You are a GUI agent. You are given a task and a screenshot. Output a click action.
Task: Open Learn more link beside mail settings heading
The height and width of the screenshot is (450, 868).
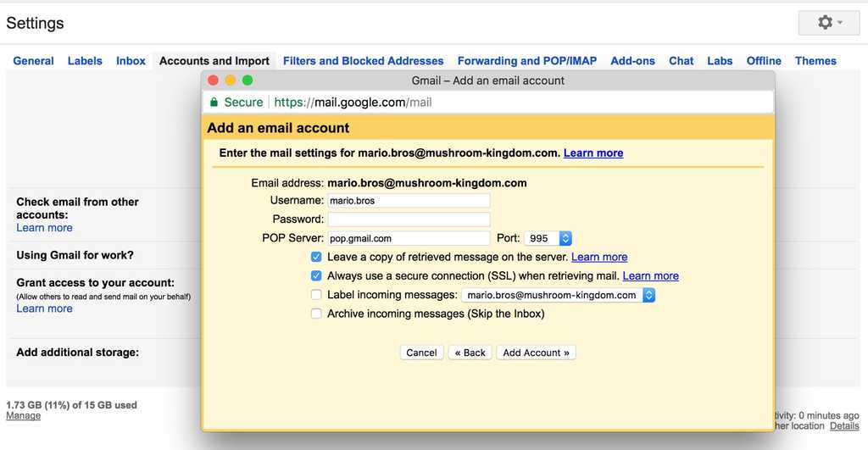[x=593, y=153]
